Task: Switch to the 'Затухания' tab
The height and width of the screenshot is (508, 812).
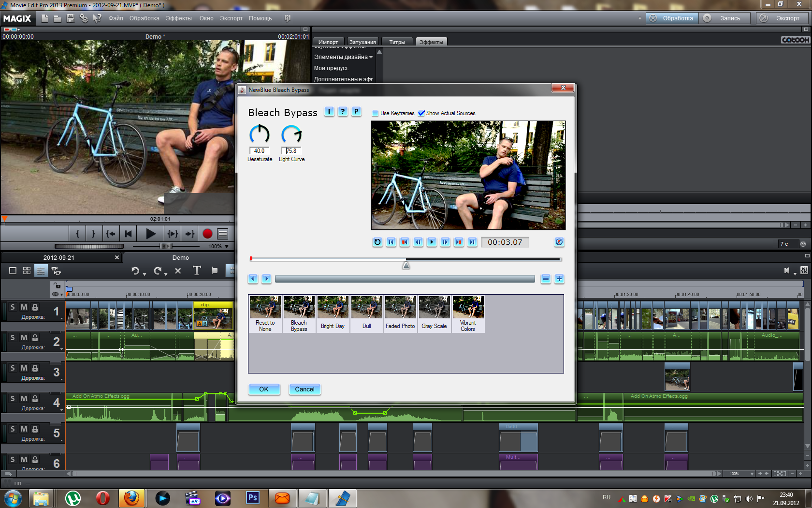Action: coord(362,42)
